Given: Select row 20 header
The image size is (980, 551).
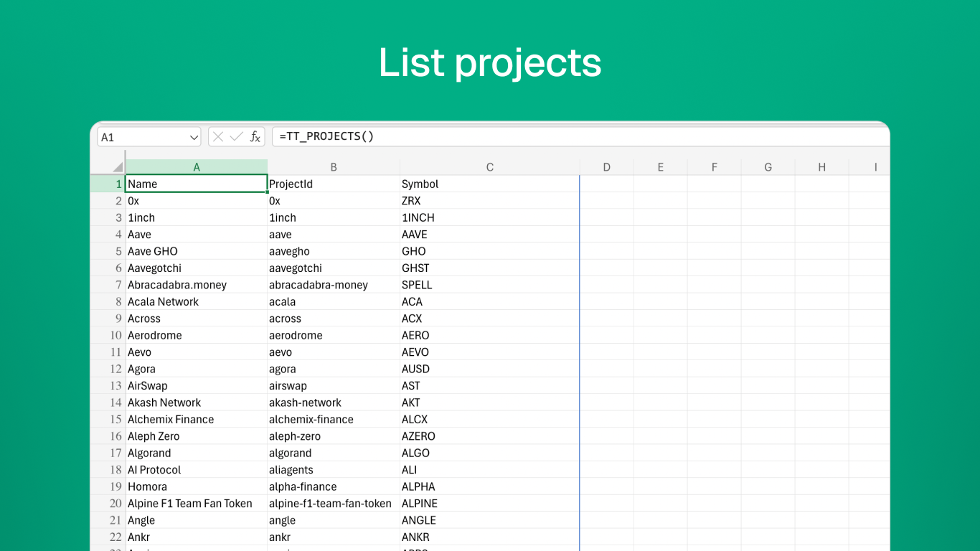Looking at the screenshot, I should [108, 503].
